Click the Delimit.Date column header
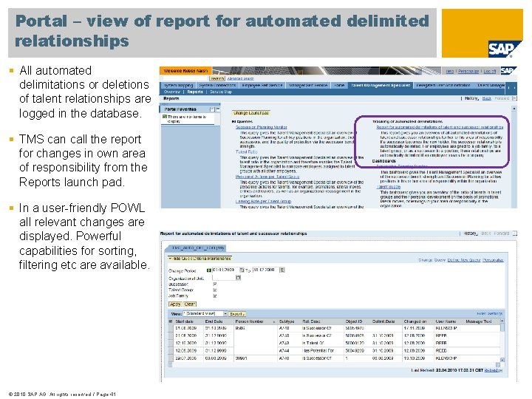 click(383, 321)
